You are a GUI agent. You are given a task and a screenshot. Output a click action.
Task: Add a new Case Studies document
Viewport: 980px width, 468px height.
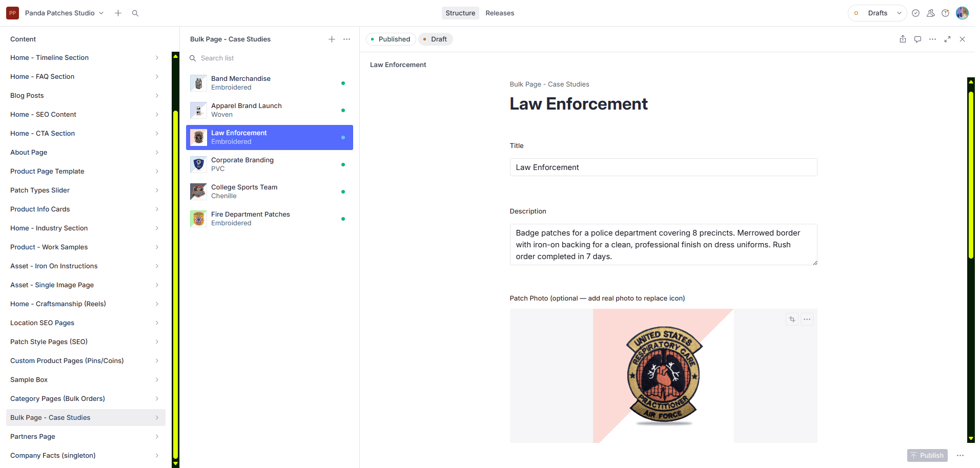(332, 39)
